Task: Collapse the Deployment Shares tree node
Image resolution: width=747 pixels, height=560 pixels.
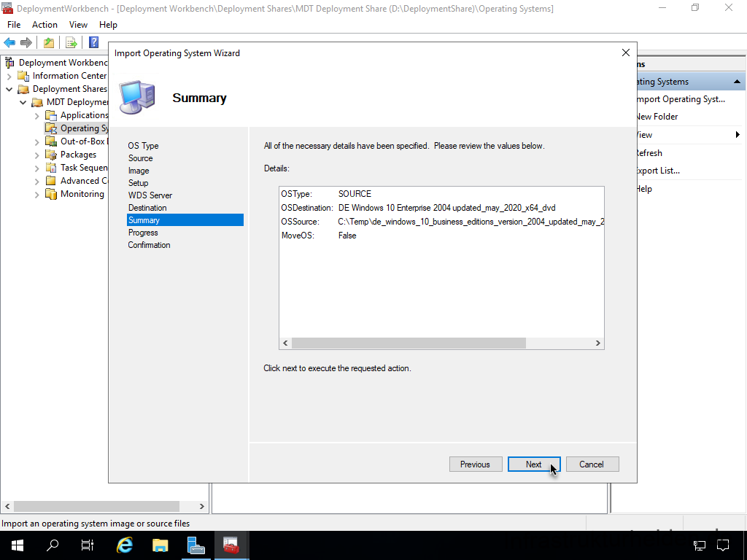Action: coord(9,89)
